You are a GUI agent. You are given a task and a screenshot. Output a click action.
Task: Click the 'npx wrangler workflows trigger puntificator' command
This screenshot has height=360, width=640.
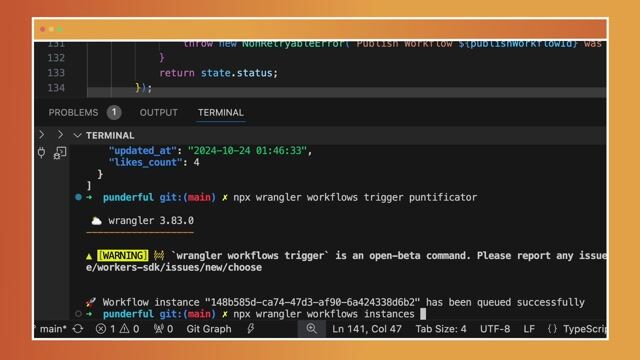point(355,198)
